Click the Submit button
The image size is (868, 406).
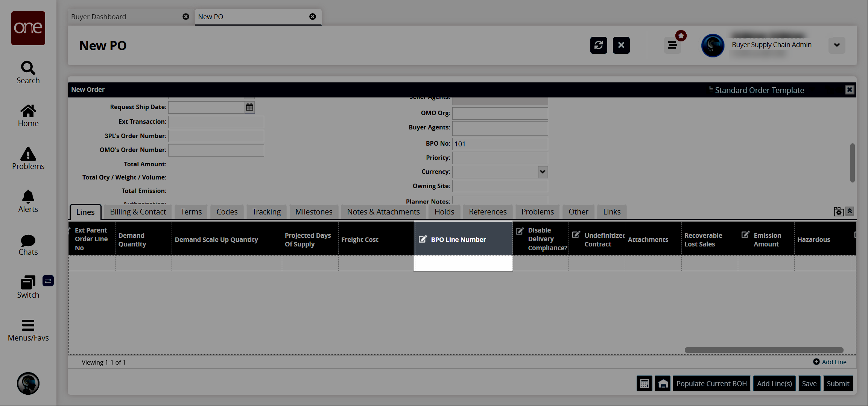(x=838, y=384)
